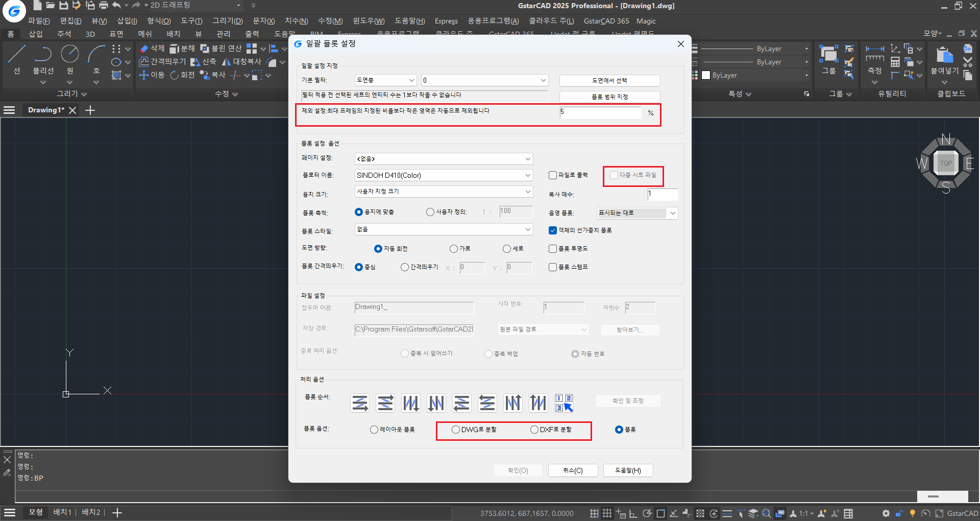
Task: Click the Stretch (신축) tool
Action: pos(203,62)
